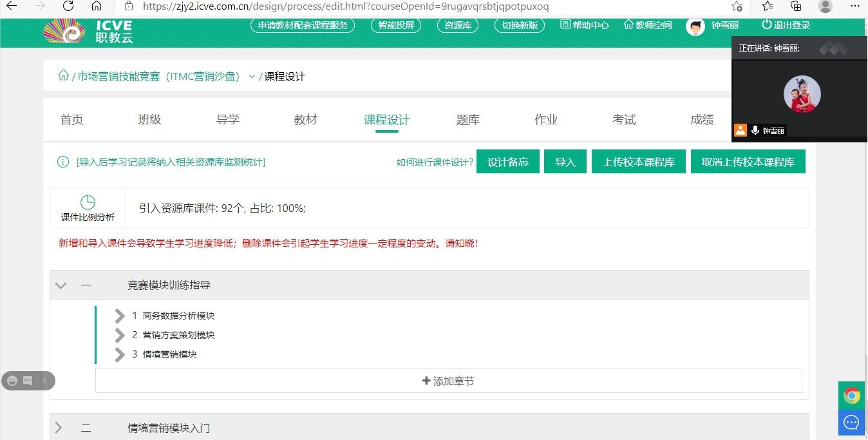Open the 课件比例分析 pie chart icon
868x440 pixels.
[88, 202]
